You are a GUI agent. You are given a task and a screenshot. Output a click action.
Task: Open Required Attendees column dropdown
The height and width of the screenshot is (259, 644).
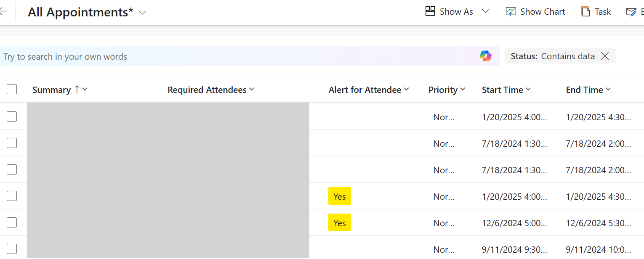252,89
